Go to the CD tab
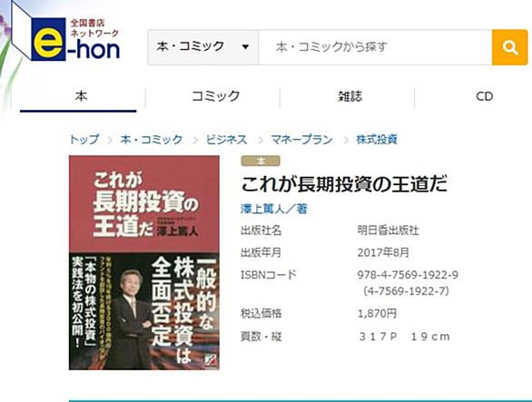The image size is (532, 402). tap(482, 97)
